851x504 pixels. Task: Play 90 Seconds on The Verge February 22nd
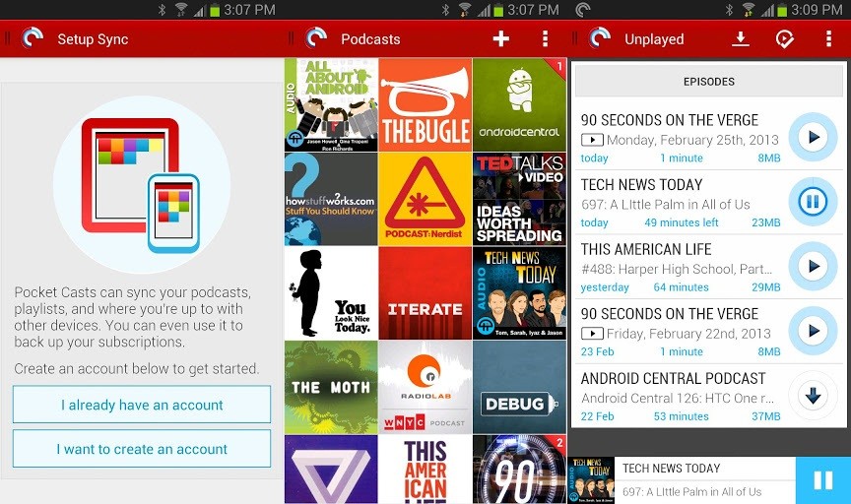coord(814,331)
